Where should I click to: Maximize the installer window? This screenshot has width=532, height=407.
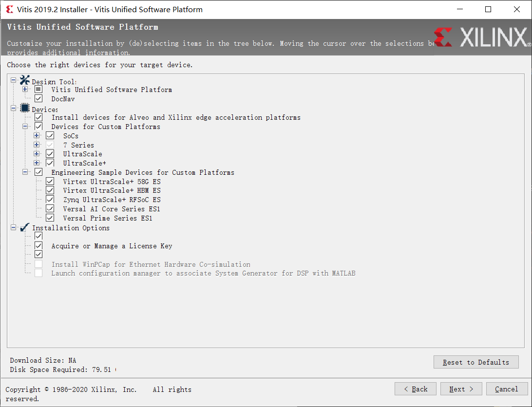488,9
